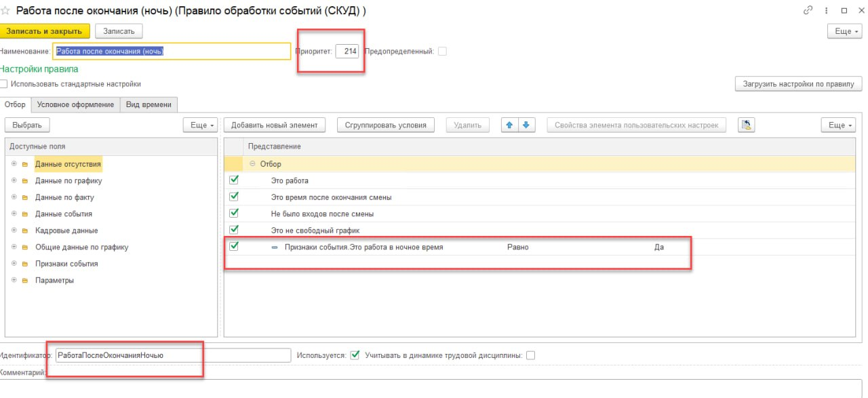This screenshot has height=398, width=868.
Task: Open Еще menu beside Выбрать button
Action: tap(199, 125)
